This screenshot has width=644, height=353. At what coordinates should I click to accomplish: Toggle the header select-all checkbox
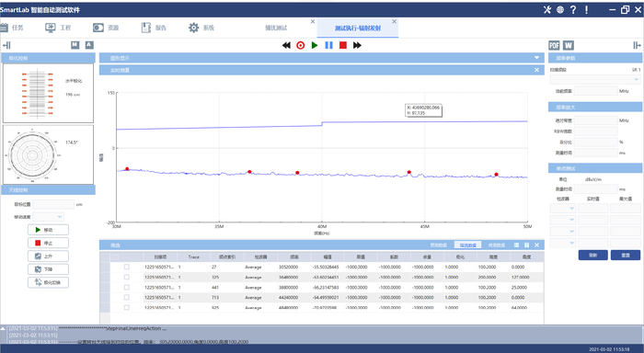click(x=116, y=257)
